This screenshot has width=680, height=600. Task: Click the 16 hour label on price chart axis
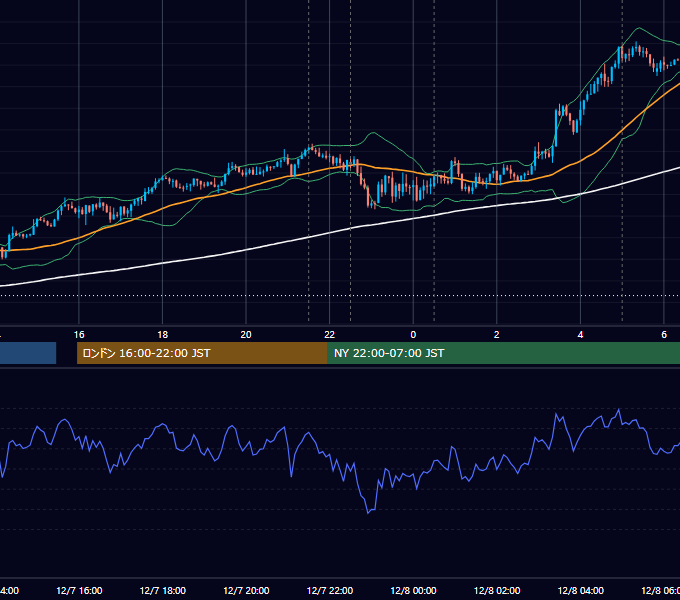click(x=79, y=335)
